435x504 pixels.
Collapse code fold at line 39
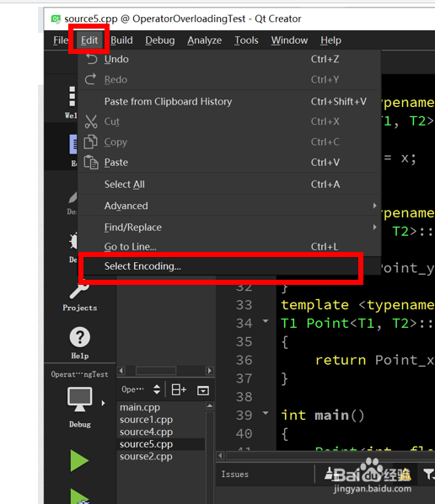[266, 413]
